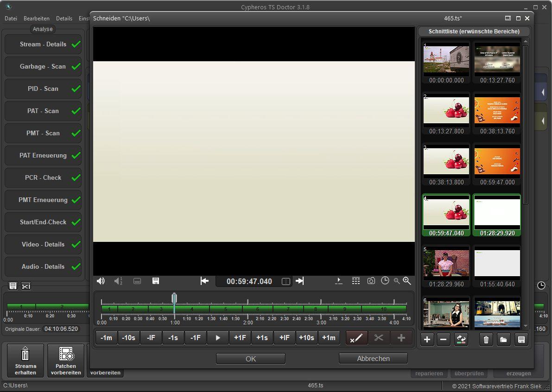Invert cut list with the swap-arrows icon
552x392 pixels.
point(461,340)
